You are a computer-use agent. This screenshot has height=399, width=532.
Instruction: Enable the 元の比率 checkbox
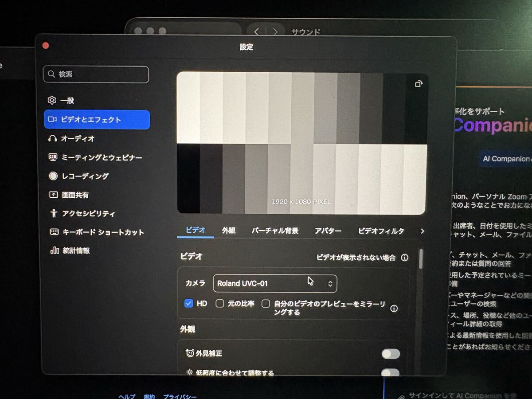click(x=219, y=303)
